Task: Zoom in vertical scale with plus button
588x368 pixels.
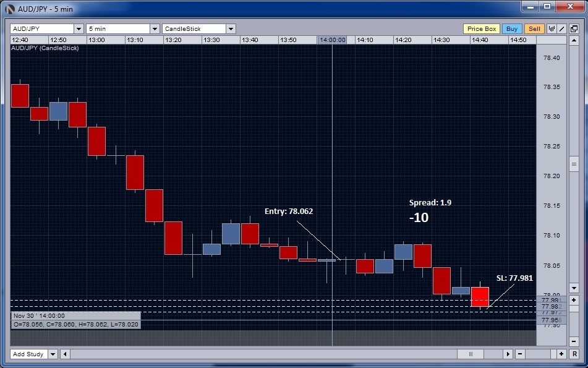Action: click(574, 300)
